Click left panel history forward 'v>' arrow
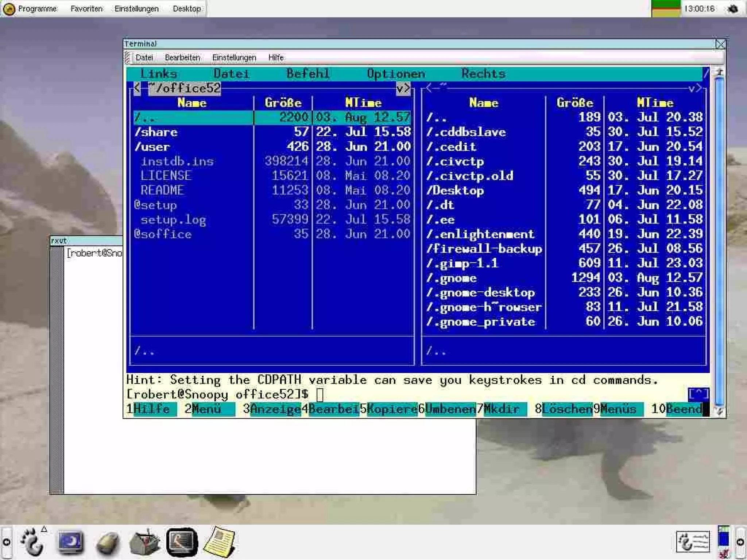The image size is (747, 560). pos(403,88)
